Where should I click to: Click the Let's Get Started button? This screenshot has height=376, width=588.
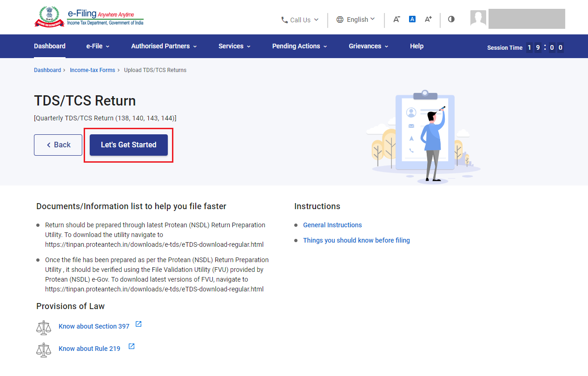tap(129, 145)
